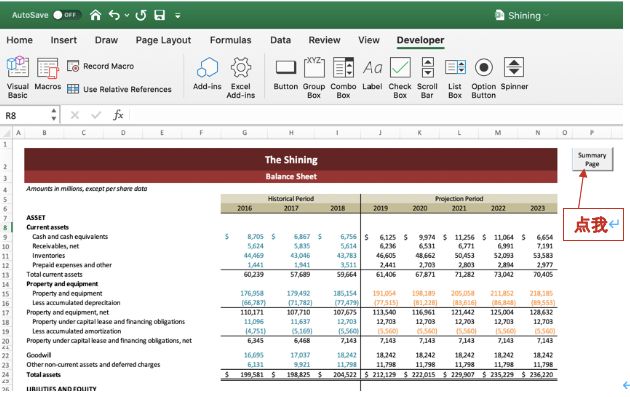
Task: Open the Formulas tab
Action: [231, 40]
